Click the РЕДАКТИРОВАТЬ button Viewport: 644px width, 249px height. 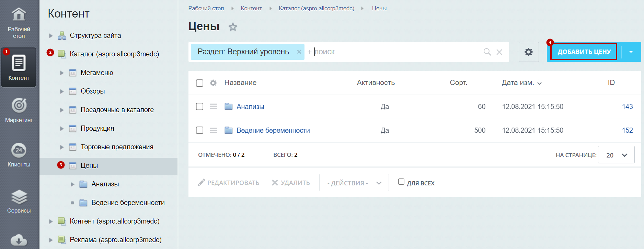pyautogui.click(x=229, y=183)
